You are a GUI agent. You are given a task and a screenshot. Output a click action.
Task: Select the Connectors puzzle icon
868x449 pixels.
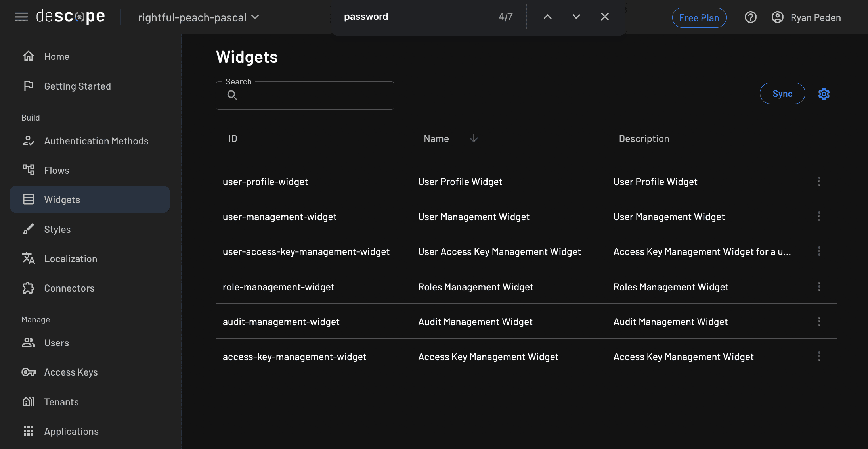coord(29,288)
